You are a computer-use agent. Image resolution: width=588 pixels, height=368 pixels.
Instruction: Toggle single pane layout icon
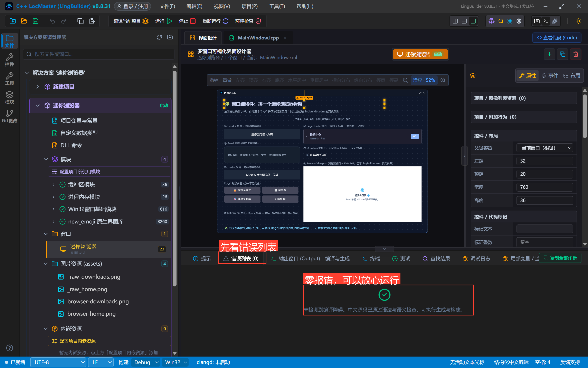(473, 21)
